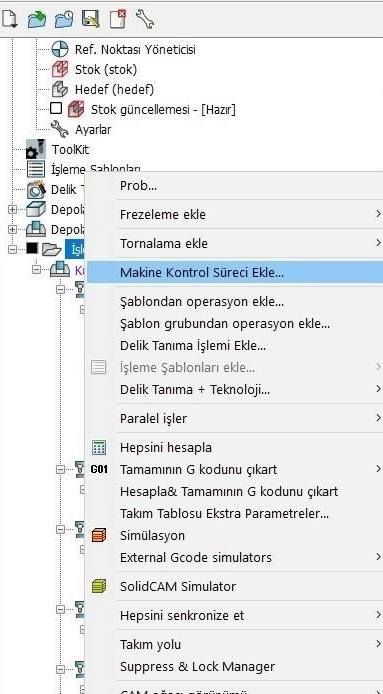This screenshot has width=383, height=694.
Task: Click the Simülasyon menu icon
Action: (99, 536)
